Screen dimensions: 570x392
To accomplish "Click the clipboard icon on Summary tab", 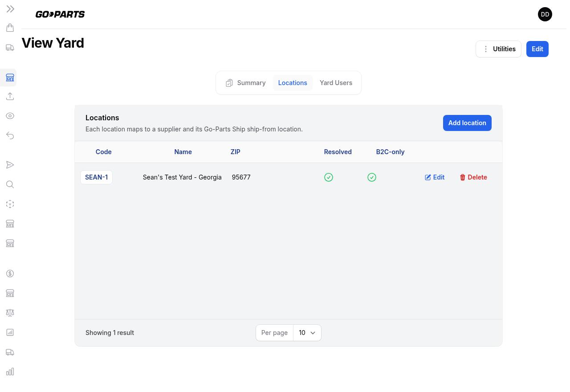I will [x=229, y=83].
